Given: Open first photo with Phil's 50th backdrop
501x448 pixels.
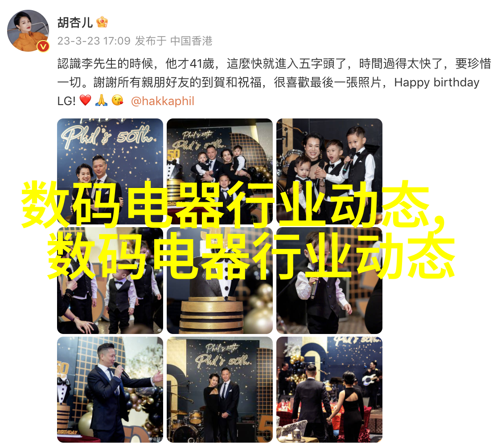Looking at the screenshot, I should [110, 171].
